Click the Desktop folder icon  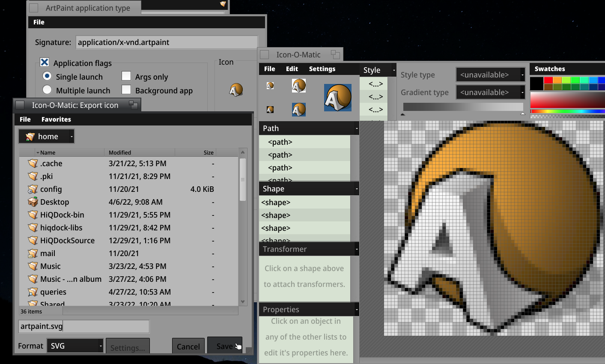coord(33,202)
